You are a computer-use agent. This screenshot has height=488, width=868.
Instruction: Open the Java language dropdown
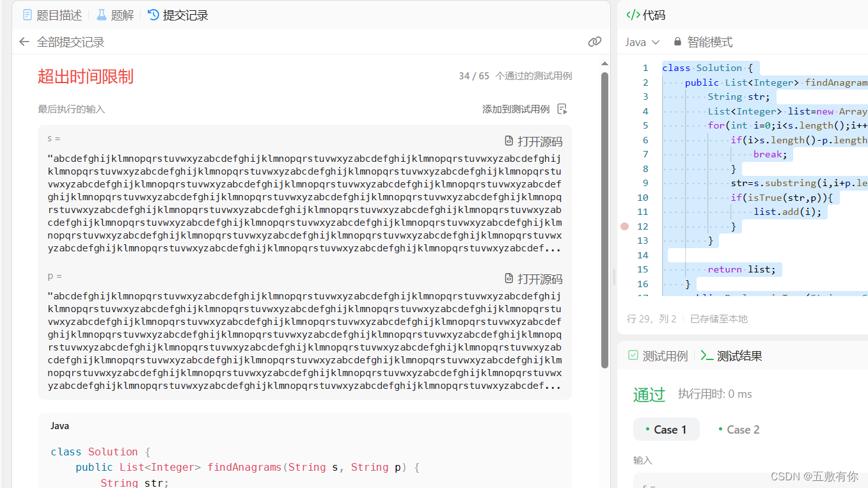[x=642, y=41]
